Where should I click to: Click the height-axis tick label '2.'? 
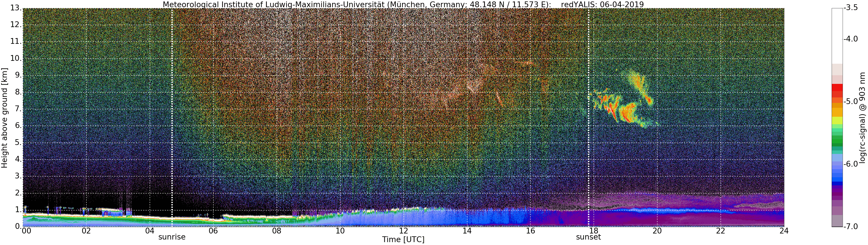pos(18,193)
